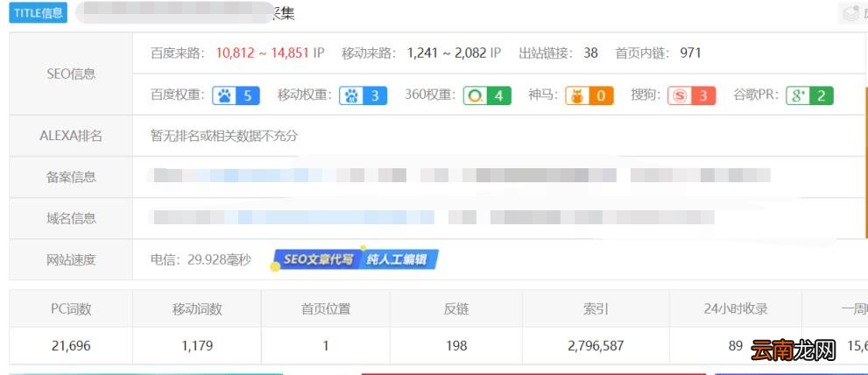Click homepage internal links count 971
868x375 pixels.
[690, 53]
